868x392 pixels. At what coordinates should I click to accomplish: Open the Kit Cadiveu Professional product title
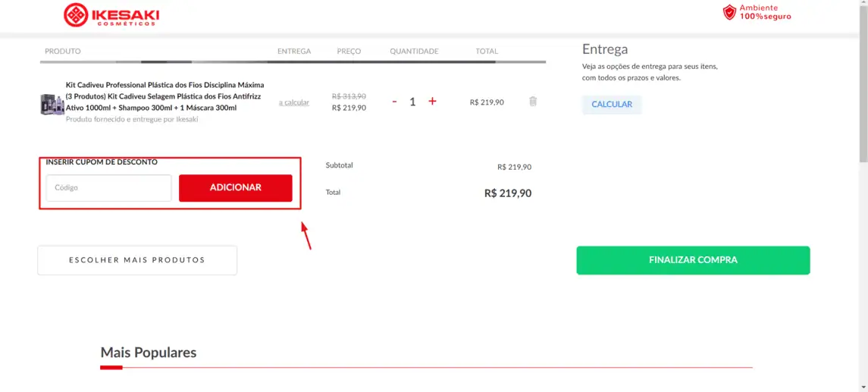[x=165, y=96]
